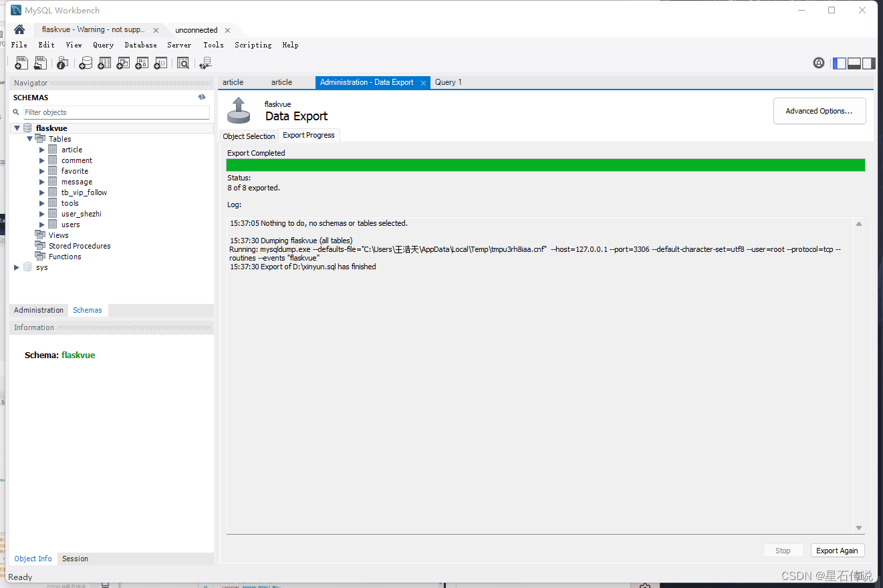Expand the message table node
Image resolution: width=883 pixels, height=588 pixels.
tap(42, 182)
